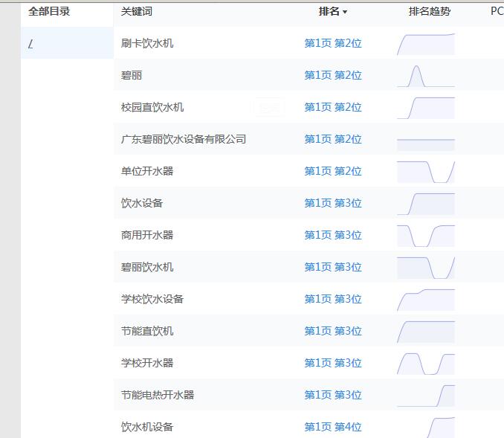Select keyword 商用开水器
Viewport: 504px width, 438px height.
pos(147,235)
